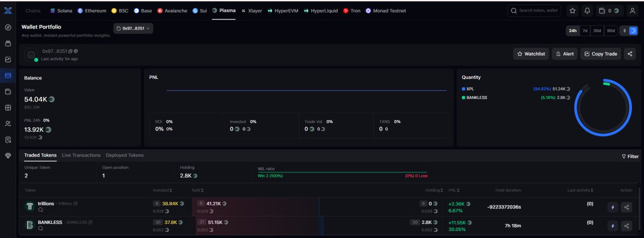Switch to Base chain
The image size is (644, 238).
(144, 10)
